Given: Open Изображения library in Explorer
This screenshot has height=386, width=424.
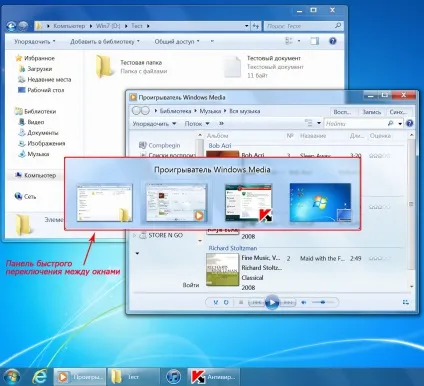Looking at the screenshot, I should pos(42,144).
